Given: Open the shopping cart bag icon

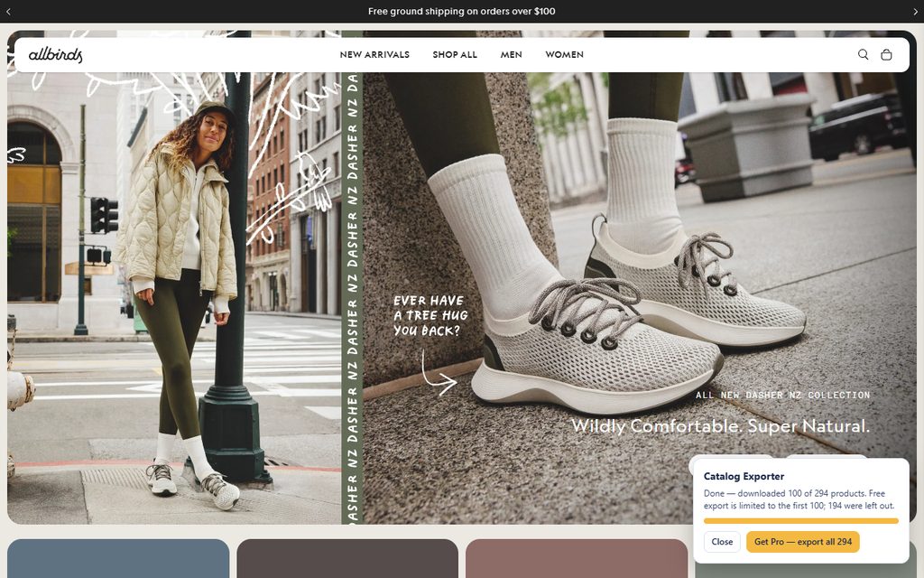Looking at the screenshot, I should pyautogui.click(x=886, y=54).
